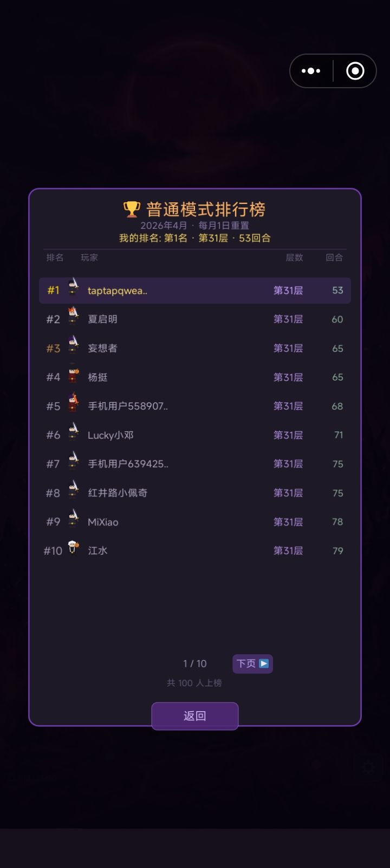Tap 手机用户558907's avatar icon
This screenshot has width=390, height=868.
coord(73,403)
